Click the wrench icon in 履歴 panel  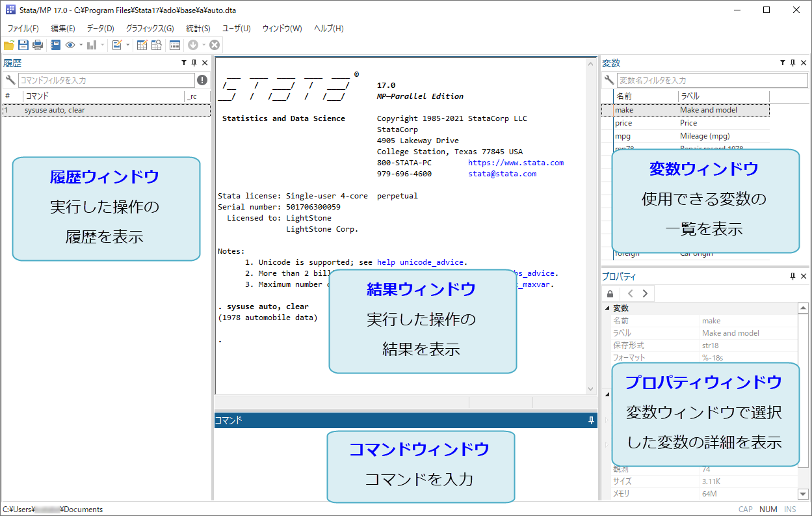tap(10, 80)
